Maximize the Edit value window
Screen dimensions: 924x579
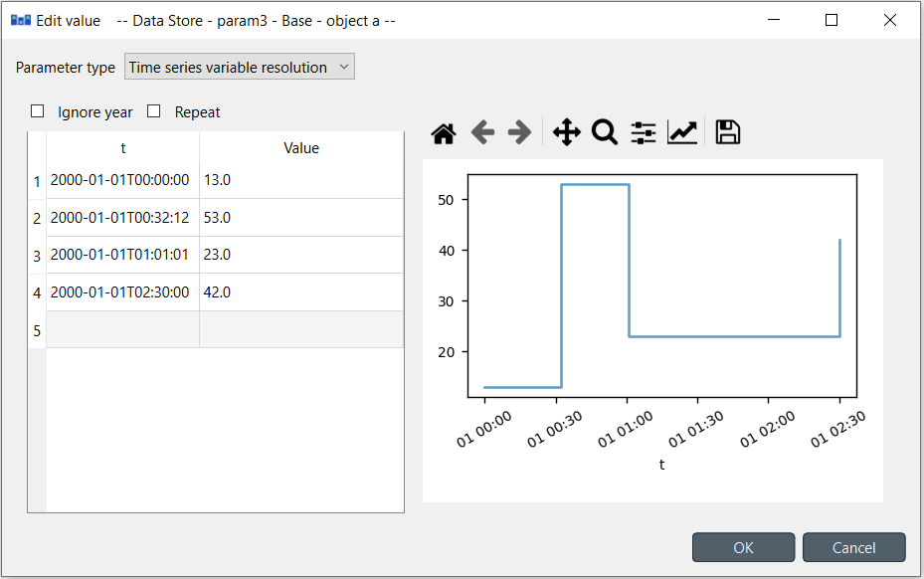click(x=832, y=20)
